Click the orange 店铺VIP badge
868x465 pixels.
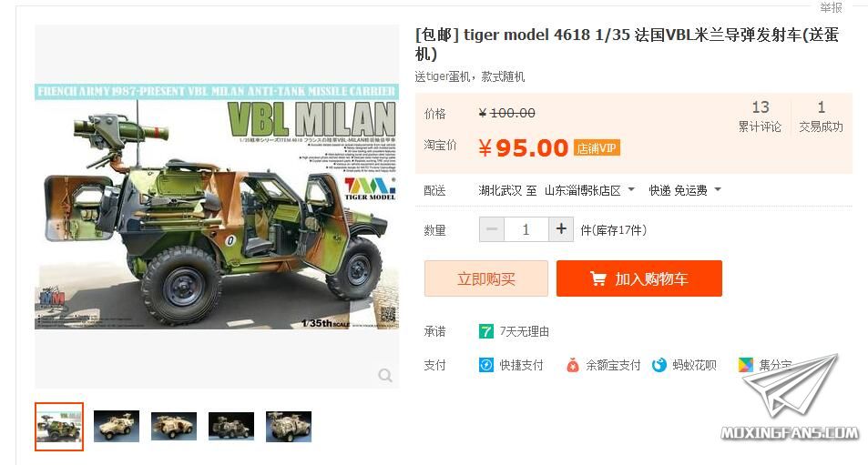pos(597,148)
